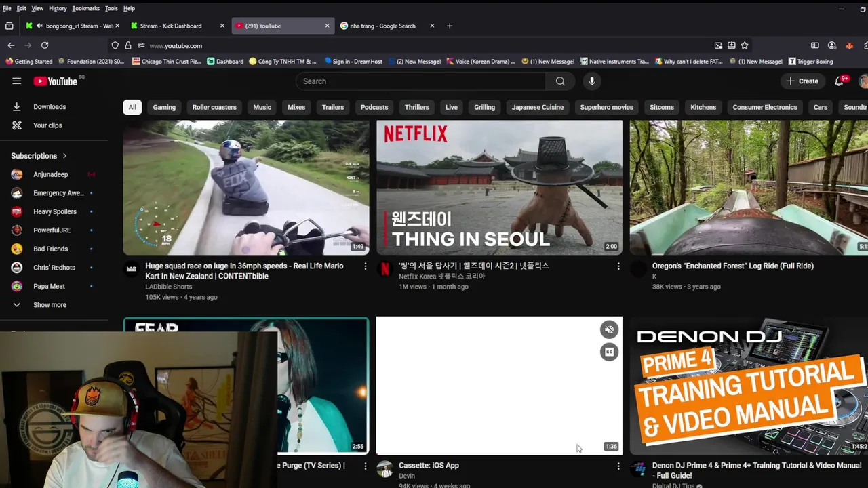Click the Create button
The height and width of the screenshot is (488, 868).
click(x=802, y=81)
